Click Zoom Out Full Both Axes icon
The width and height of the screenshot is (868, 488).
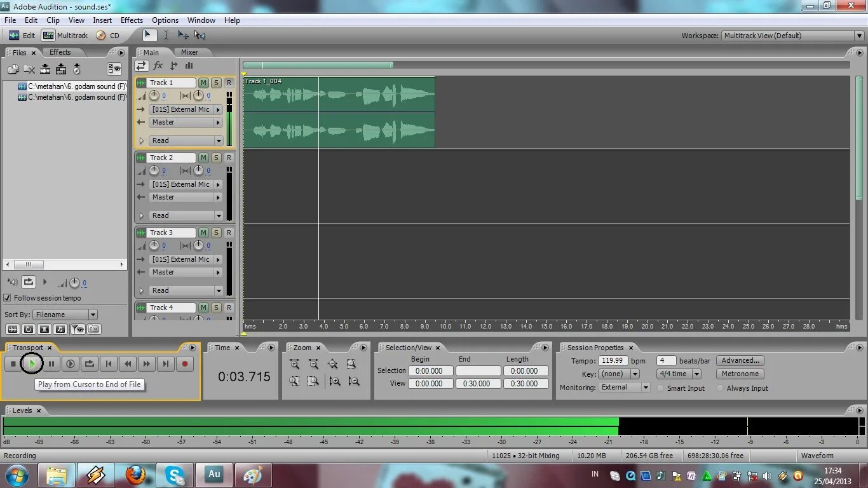click(332, 364)
